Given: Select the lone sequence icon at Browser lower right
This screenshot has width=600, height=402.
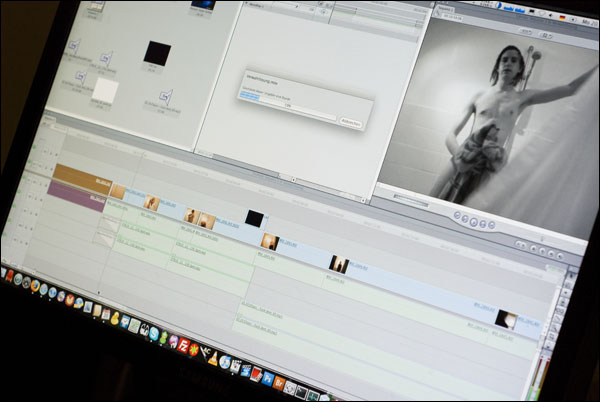Looking at the screenshot, I should coord(166,97).
